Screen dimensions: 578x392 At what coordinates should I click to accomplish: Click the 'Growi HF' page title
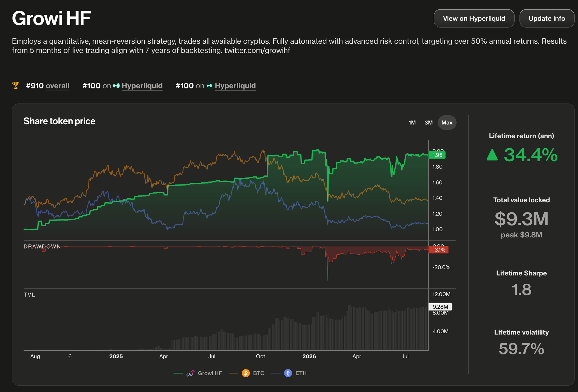click(x=51, y=18)
